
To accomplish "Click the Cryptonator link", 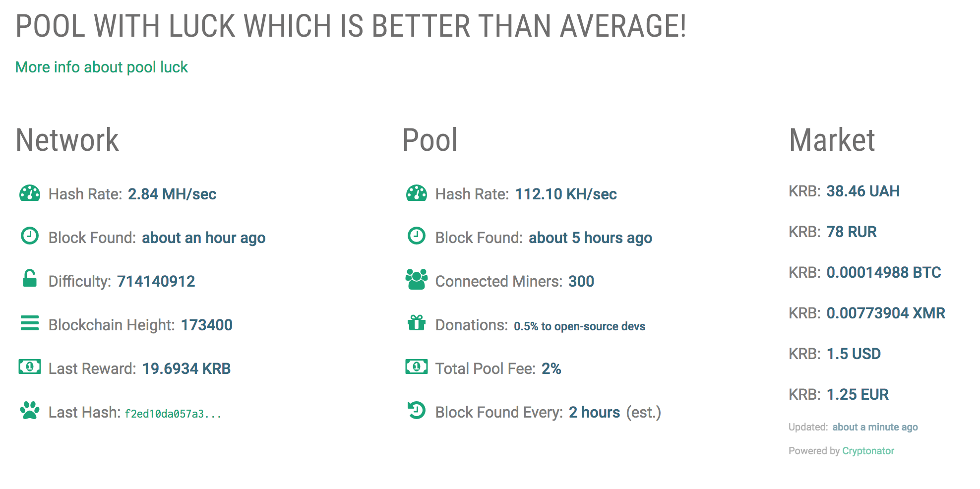I will tap(868, 451).
